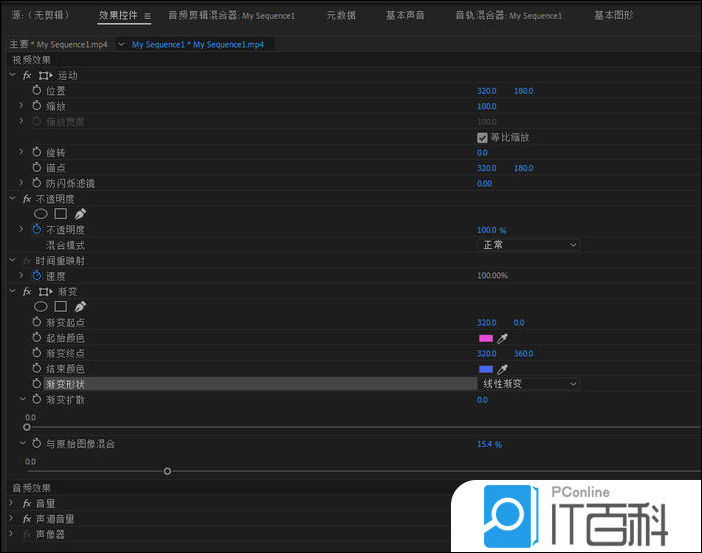Viewport: 702px width, 553px height.
Task: Switch to 元数据 tab
Action: [341, 16]
